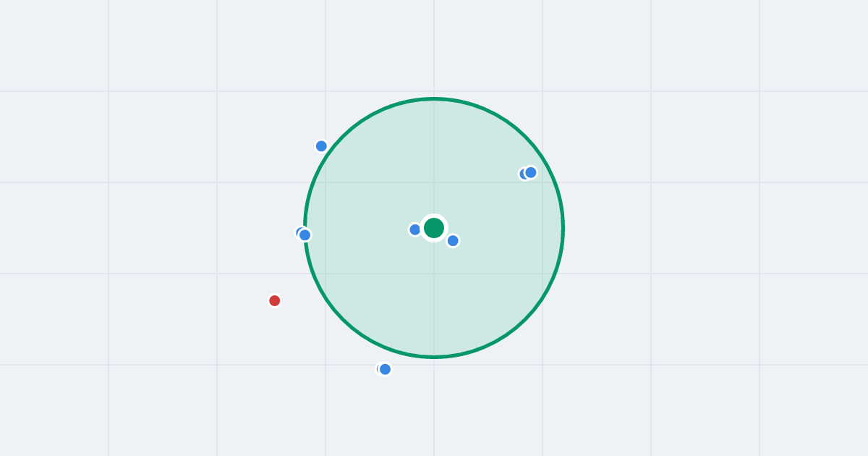The image size is (868, 456).
Task: Click the lone blue dot outside circle's upper-left
Action: tap(322, 146)
